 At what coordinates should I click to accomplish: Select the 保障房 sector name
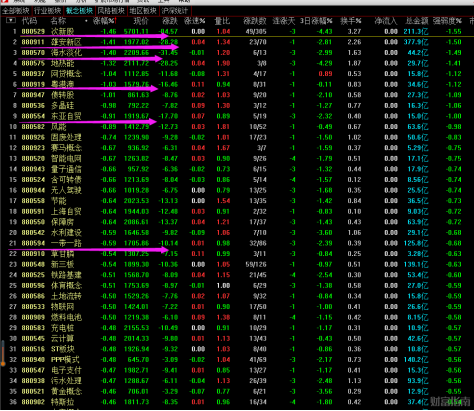pos(63,222)
